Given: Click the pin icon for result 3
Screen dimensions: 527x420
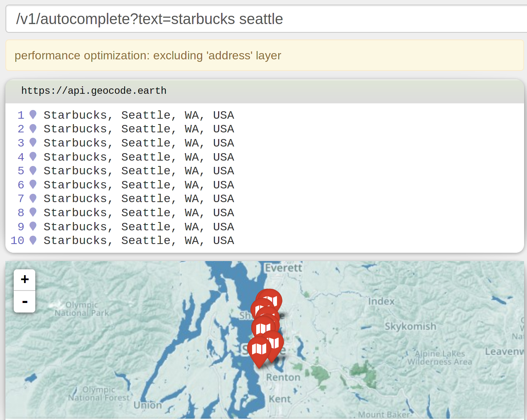Looking at the screenshot, I should (32, 143).
